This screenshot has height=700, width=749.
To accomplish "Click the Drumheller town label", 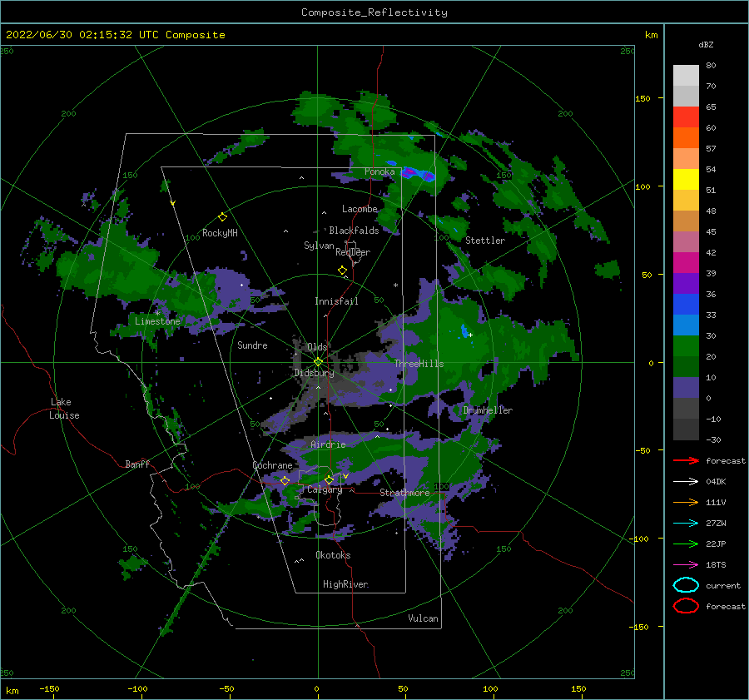I will [x=488, y=410].
